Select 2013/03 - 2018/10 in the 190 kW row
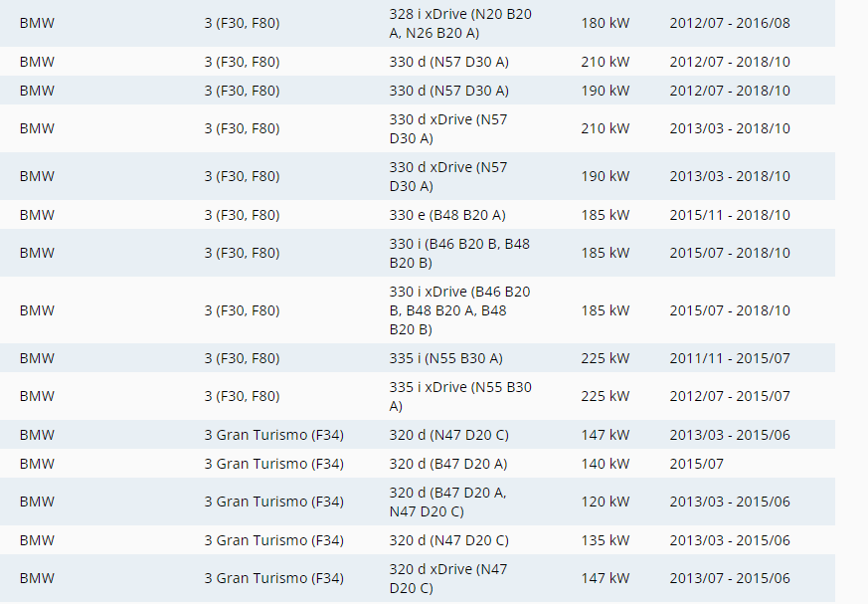 (x=730, y=176)
